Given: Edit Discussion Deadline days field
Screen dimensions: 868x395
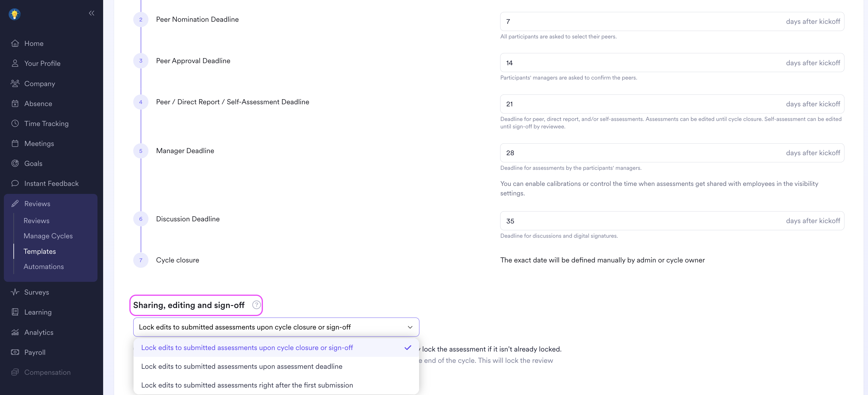Looking at the screenshot, I should (x=672, y=221).
